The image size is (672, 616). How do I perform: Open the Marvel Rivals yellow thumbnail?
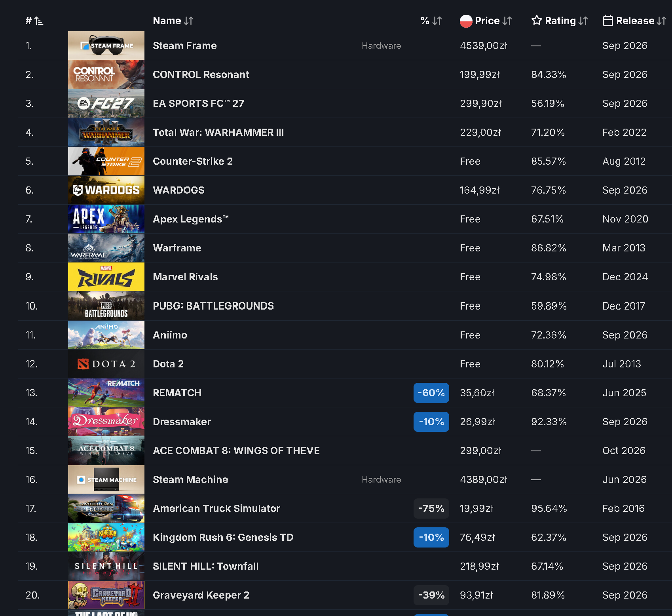(x=106, y=277)
